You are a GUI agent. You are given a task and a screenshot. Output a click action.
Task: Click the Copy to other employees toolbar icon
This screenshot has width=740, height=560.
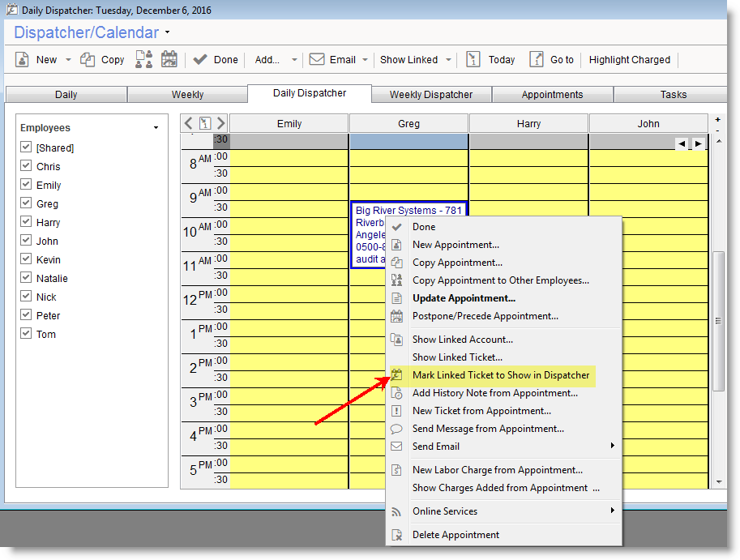click(143, 59)
